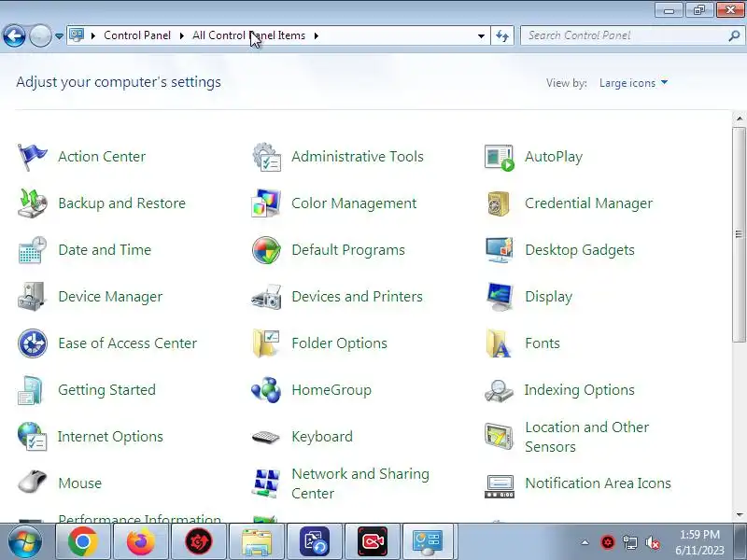Viewport: 747px width, 560px height.
Task: Open the Location and Other Sensors icon
Action: coord(499,437)
